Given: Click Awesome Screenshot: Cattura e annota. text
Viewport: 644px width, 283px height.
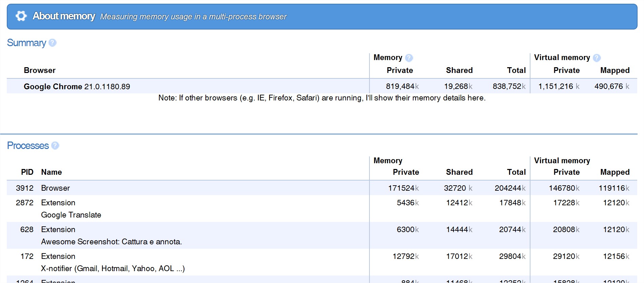Looking at the screenshot, I should (x=112, y=242).
